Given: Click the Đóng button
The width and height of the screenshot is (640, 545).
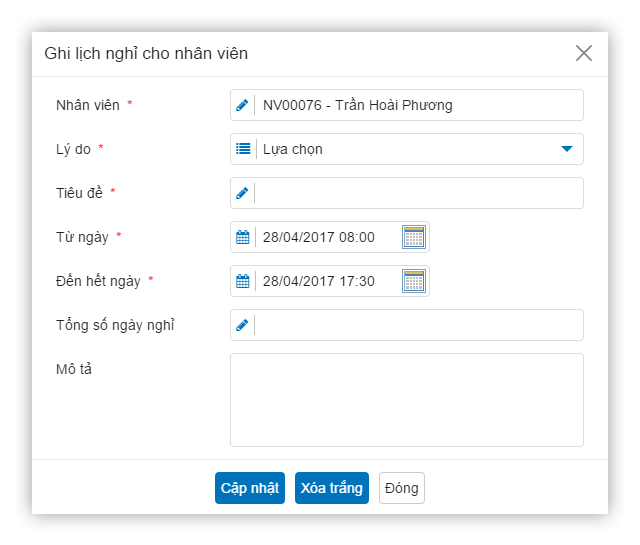Looking at the screenshot, I should click(402, 488).
